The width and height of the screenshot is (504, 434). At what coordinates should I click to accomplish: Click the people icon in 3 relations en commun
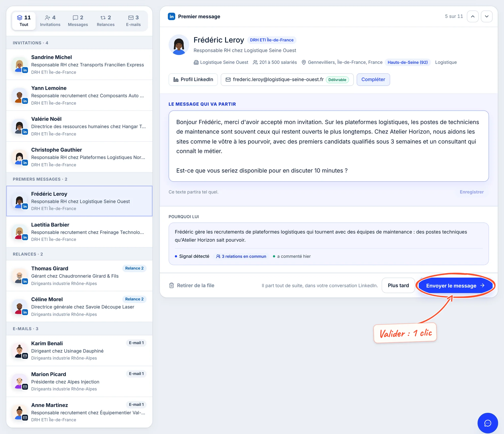pyautogui.click(x=218, y=256)
